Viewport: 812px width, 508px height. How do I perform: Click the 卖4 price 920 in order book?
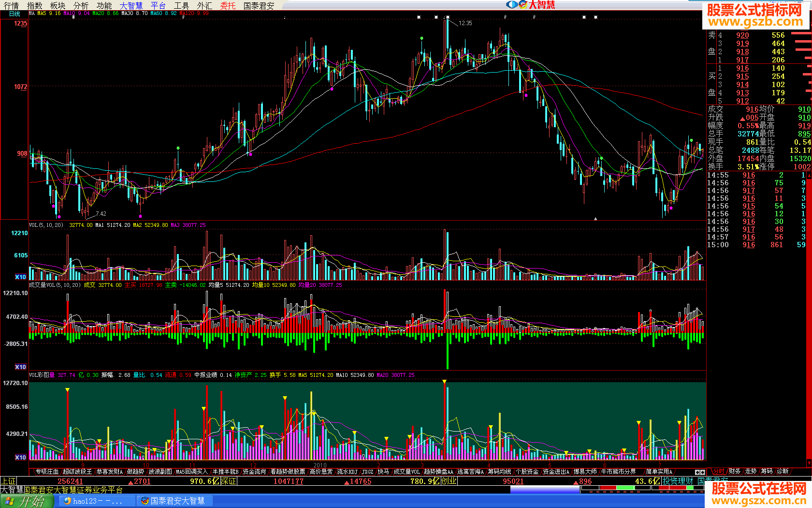[742, 35]
